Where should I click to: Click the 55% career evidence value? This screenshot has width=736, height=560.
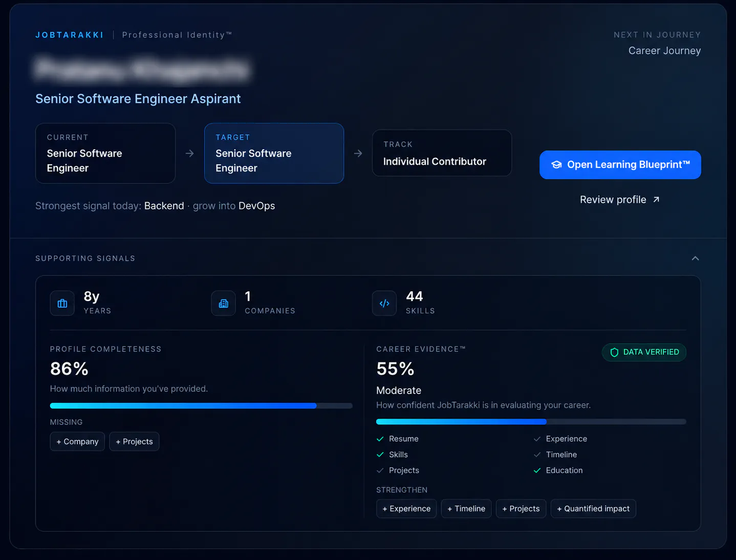click(x=395, y=369)
